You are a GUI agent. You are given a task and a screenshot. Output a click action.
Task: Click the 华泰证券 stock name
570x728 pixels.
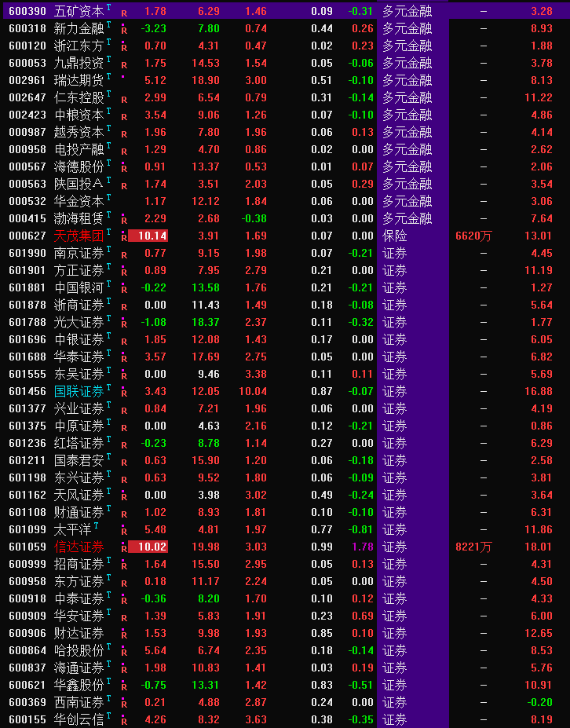[79, 357]
